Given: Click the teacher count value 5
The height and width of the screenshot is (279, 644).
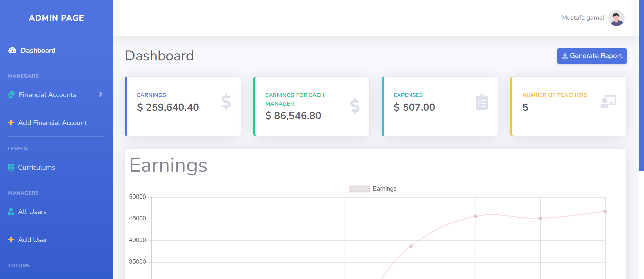Looking at the screenshot, I should coord(525,107).
